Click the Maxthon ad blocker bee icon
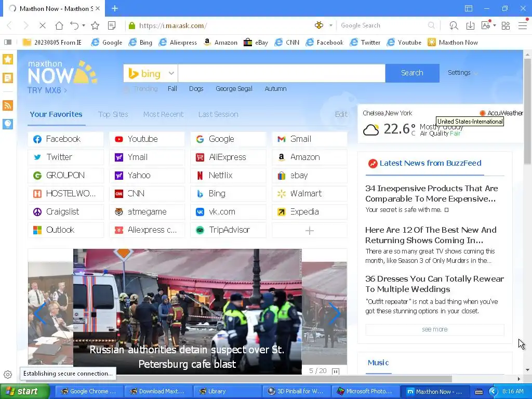 pyautogui.click(x=319, y=25)
